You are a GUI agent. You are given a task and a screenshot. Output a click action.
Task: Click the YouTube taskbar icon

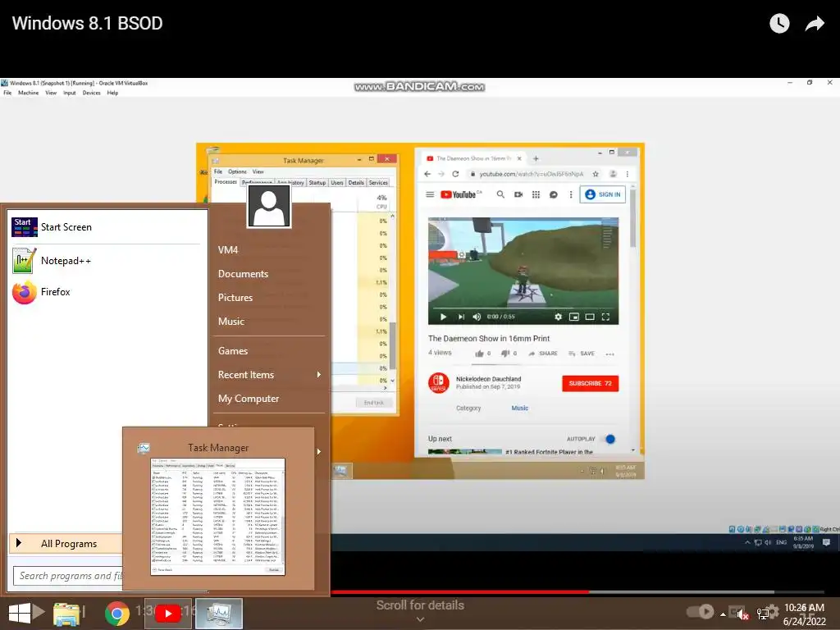pyautogui.click(x=167, y=614)
